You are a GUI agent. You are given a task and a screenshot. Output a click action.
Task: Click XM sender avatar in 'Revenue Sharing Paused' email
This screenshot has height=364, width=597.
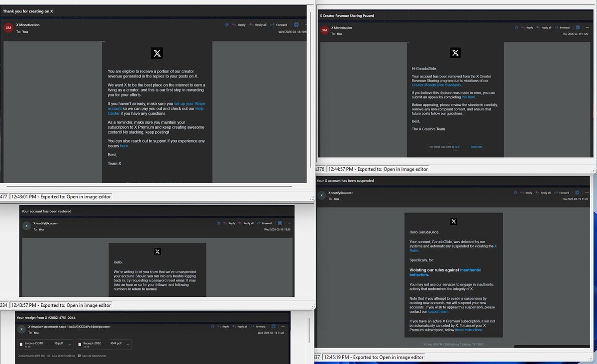click(324, 31)
